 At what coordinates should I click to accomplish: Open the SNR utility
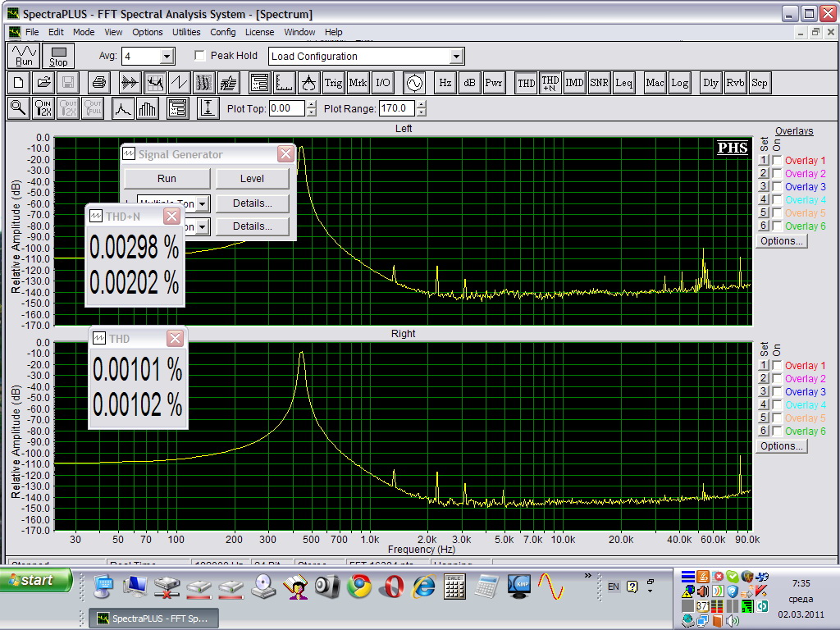tap(599, 83)
